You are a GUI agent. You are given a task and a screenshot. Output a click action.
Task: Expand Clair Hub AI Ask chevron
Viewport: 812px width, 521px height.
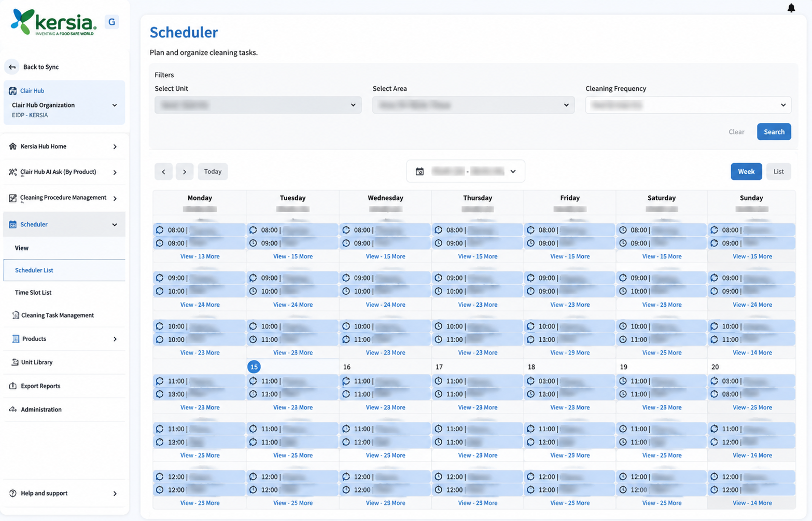click(x=115, y=172)
